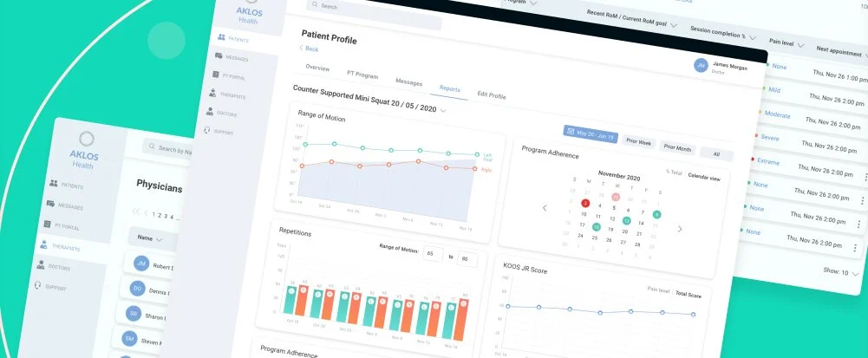Image resolution: width=868 pixels, height=358 pixels.
Task: Expand the Name column chevron in Physicians list
Action: (x=159, y=238)
